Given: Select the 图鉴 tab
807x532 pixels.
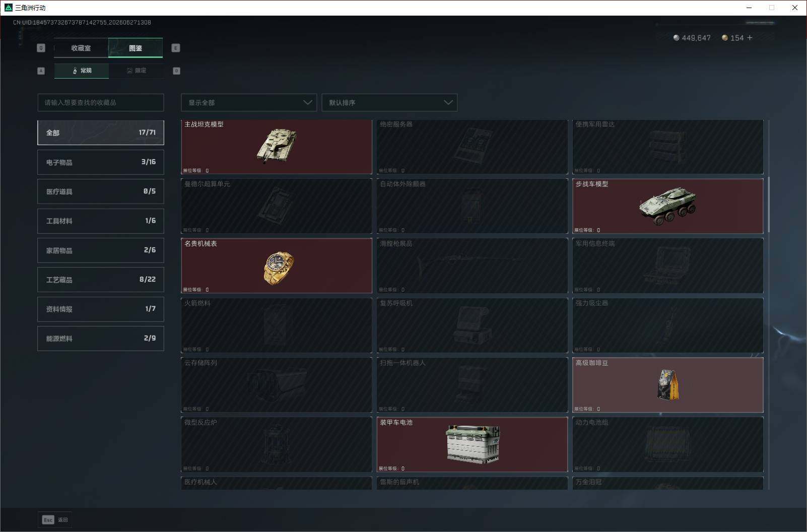Looking at the screenshot, I should click(x=136, y=48).
